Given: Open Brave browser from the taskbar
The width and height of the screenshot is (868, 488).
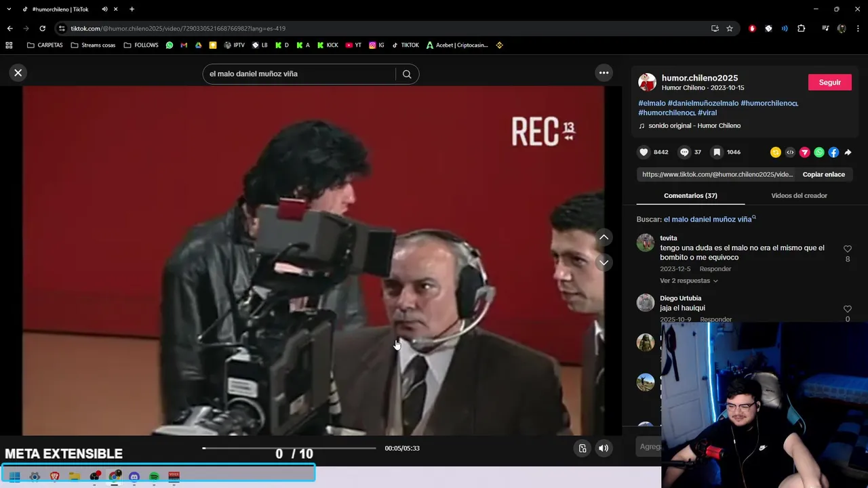Looking at the screenshot, I should 55,476.
